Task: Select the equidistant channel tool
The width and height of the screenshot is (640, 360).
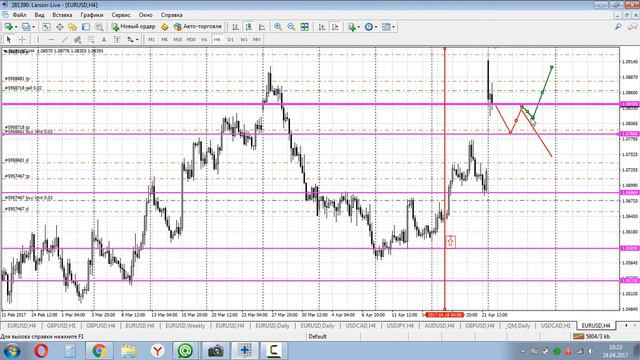Action: click(78, 40)
